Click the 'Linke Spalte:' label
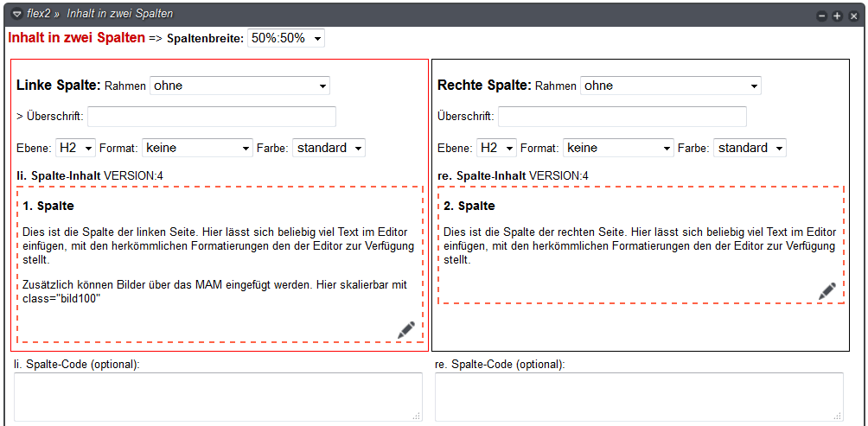The width and height of the screenshot is (868, 426). 59,86
